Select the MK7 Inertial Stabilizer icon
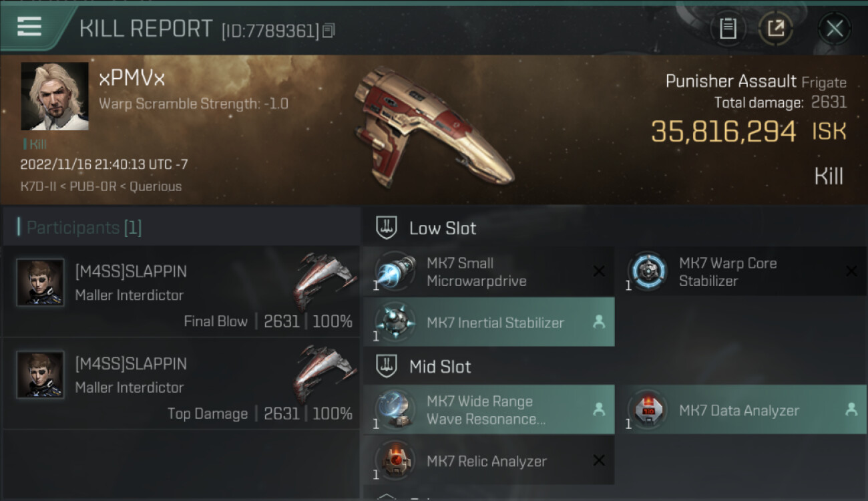This screenshot has width=868, height=501. point(395,322)
